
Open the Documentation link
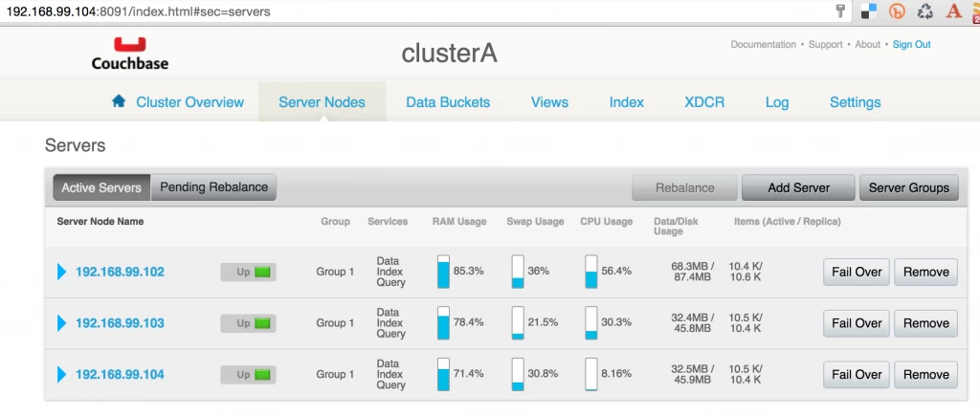[x=763, y=44]
